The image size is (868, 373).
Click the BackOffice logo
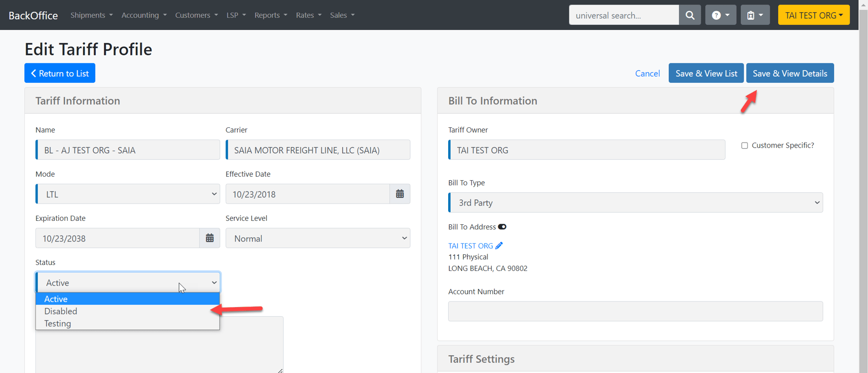33,15
